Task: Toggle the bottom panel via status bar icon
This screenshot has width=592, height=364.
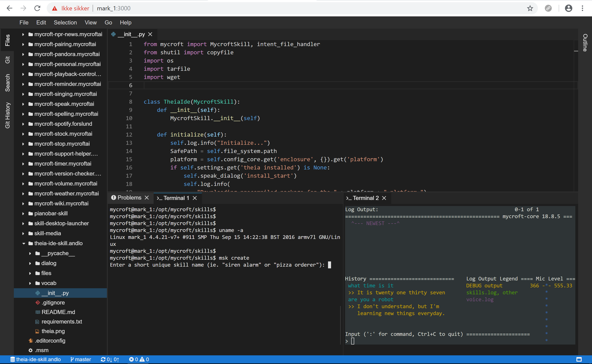Action: point(579,359)
